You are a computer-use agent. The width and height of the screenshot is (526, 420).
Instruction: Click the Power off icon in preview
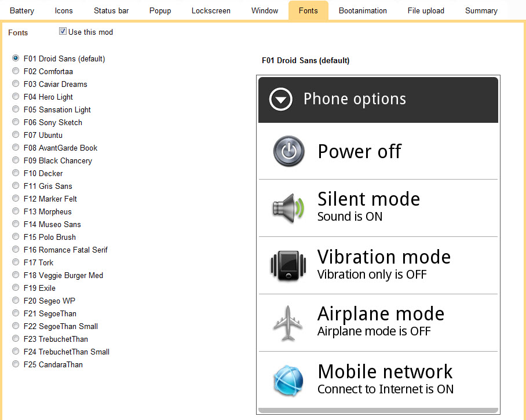(289, 151)
